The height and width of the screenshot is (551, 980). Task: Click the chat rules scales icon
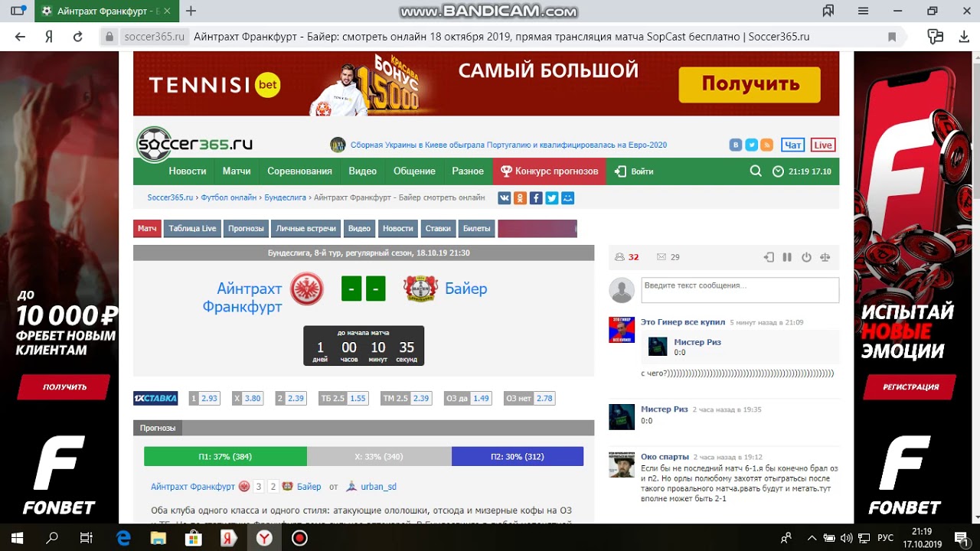click(x=825, y=257)
